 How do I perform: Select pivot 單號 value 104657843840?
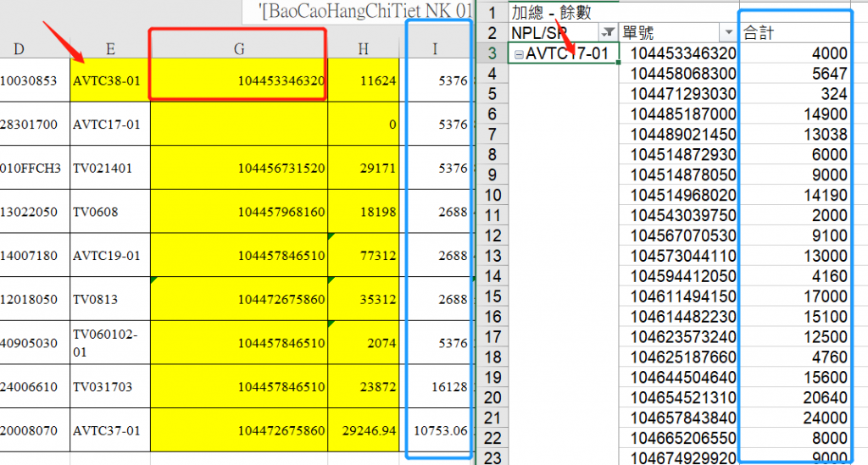(x=679, y=418)
